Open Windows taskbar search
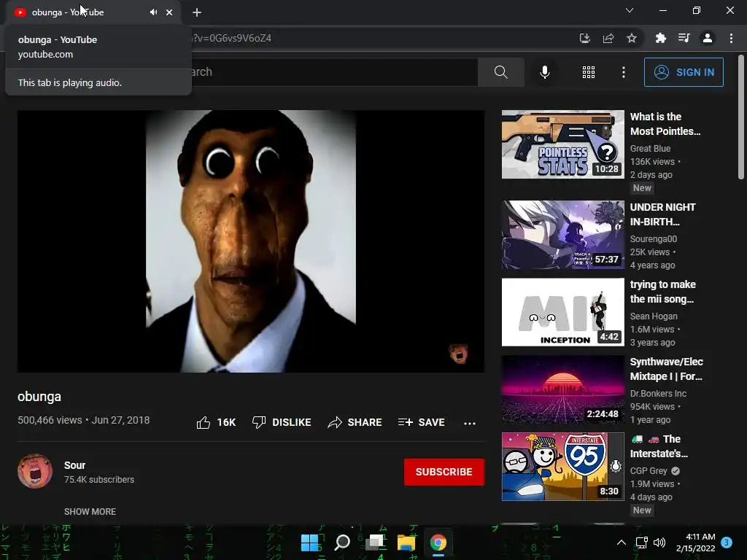This screenshot has height=560, width=747. click(x=342, y=542)
